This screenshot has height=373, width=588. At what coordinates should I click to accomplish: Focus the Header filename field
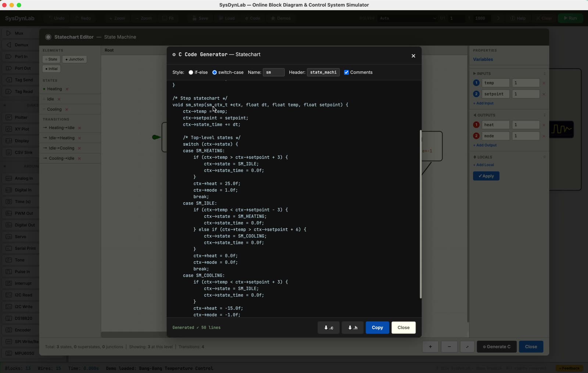[x=323, y=72]
